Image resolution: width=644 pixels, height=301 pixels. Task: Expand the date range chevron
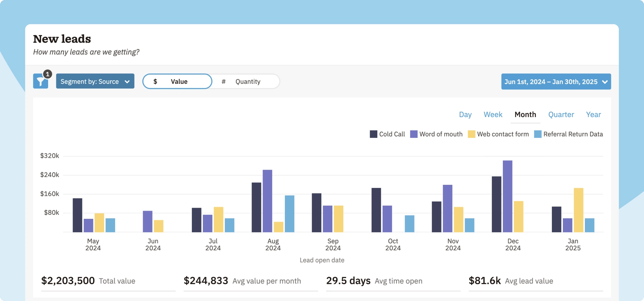pyautogui.click(x=605, y=82)
